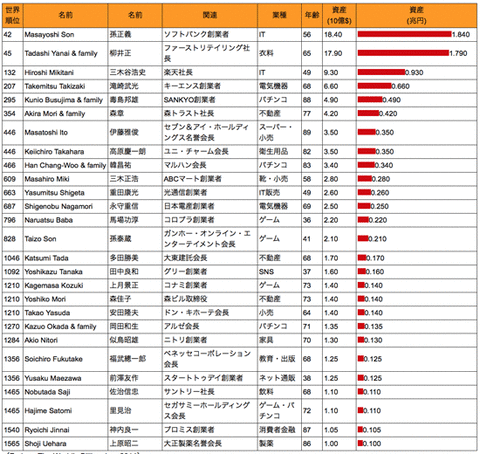Click Soichiro Fukutake name cell

pyautogui.click(x=65, y=359)
